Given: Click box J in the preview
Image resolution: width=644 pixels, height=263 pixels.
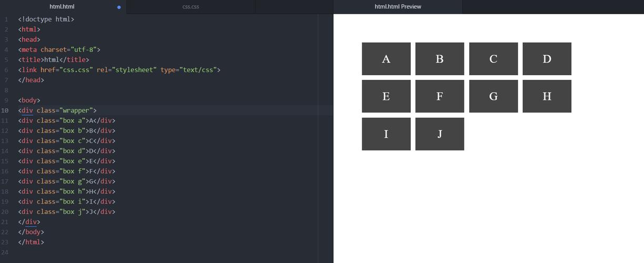Looking at the screenshot, I should click(439, 134).
